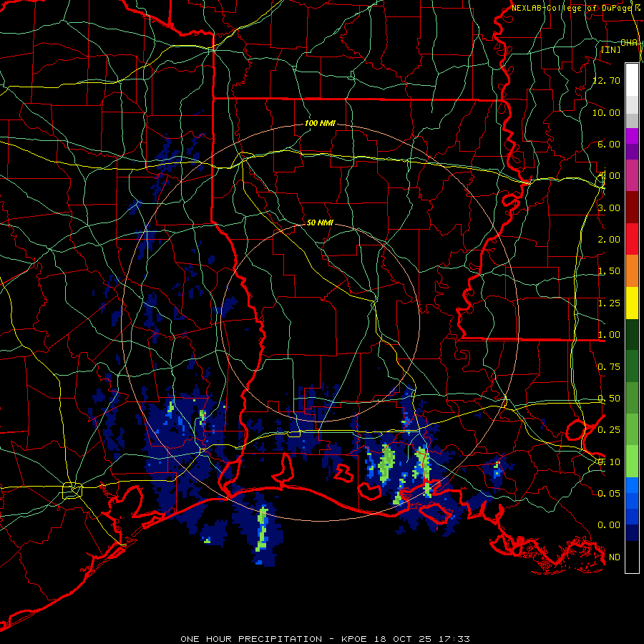Click the 3.00 value on the legend
The width and height of the screenshot is (644, 644).
point(609,208)
